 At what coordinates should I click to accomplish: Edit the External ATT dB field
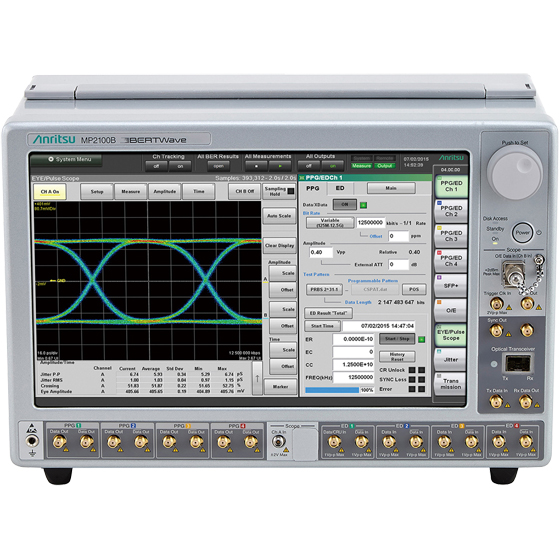399,265
